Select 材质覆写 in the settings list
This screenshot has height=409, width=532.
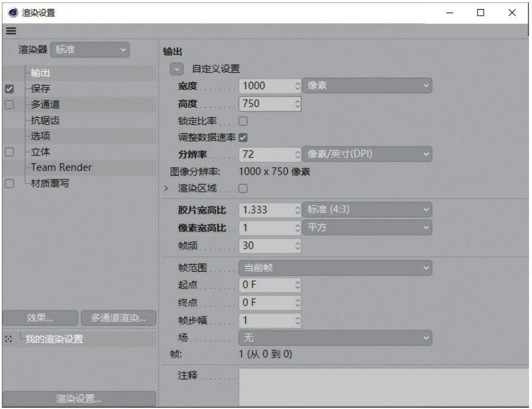[50, 183]
